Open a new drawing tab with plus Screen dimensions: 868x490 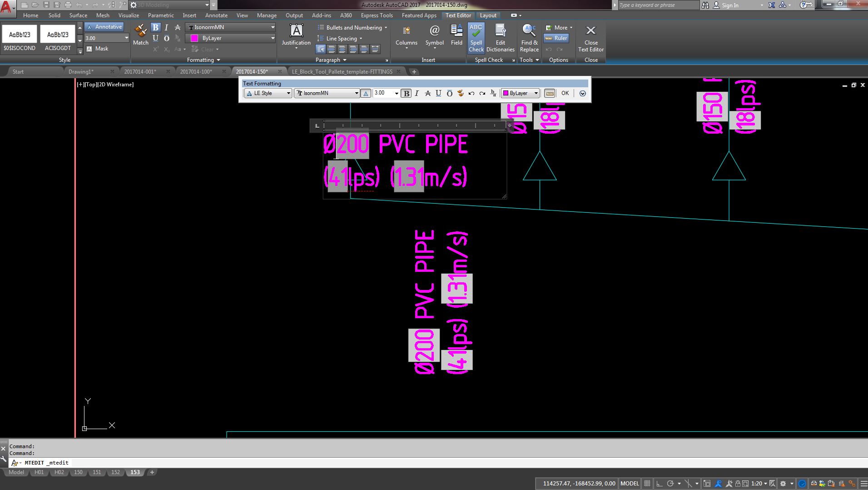coord(414,71)
